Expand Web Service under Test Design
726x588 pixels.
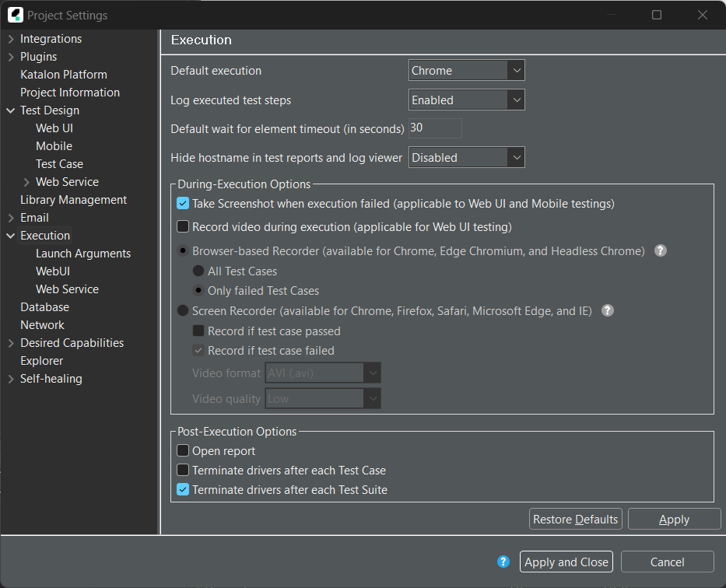click(26, 182)
